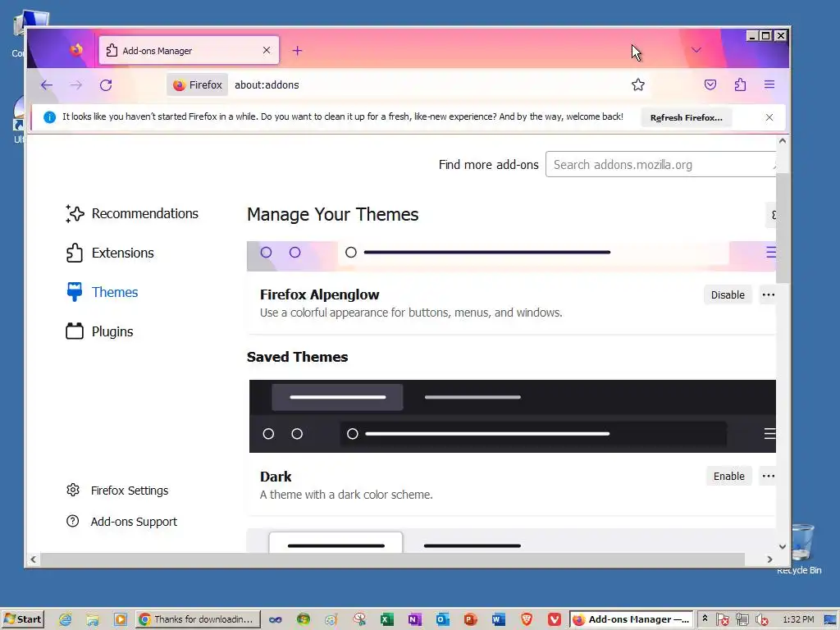Click the horizontal scrollbar right arrow
Screen dimensions: 840x630
click(769, 559)
